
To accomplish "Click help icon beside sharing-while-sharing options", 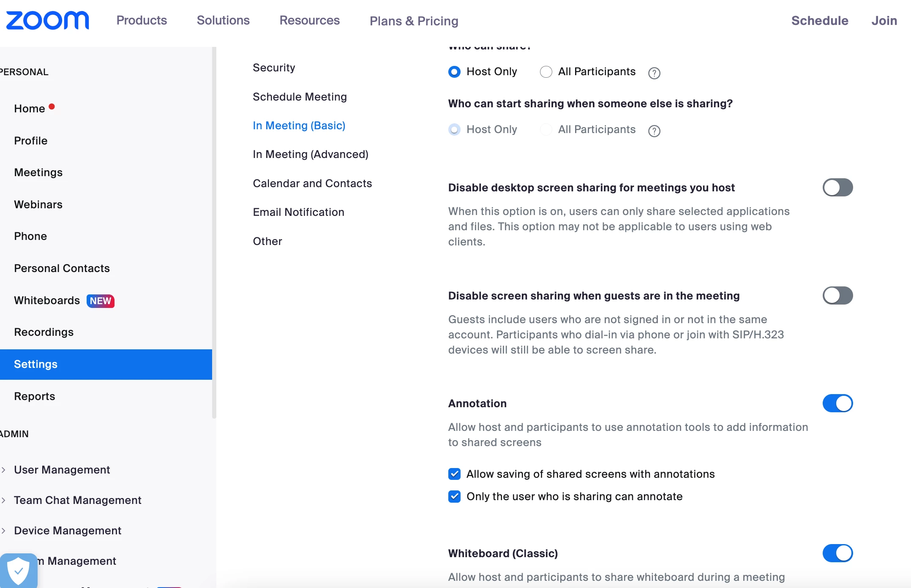I will point(654,131).
